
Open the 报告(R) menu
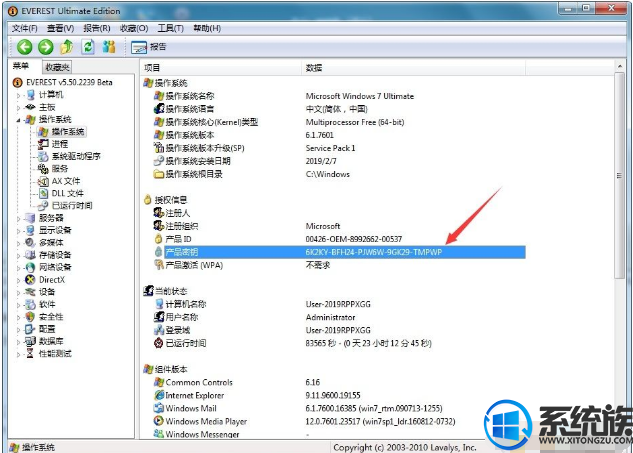97,28
